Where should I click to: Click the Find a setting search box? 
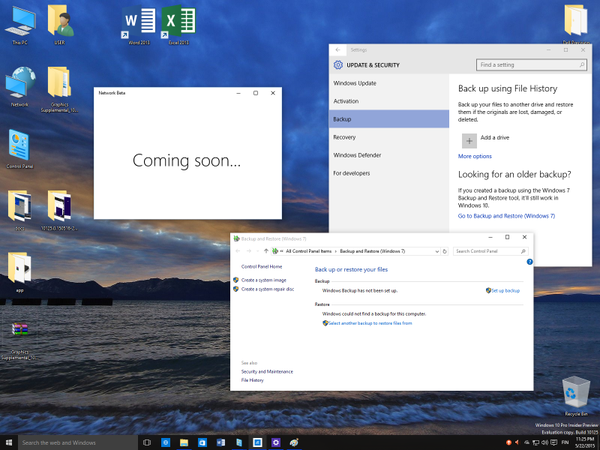(x=531, y=65)
